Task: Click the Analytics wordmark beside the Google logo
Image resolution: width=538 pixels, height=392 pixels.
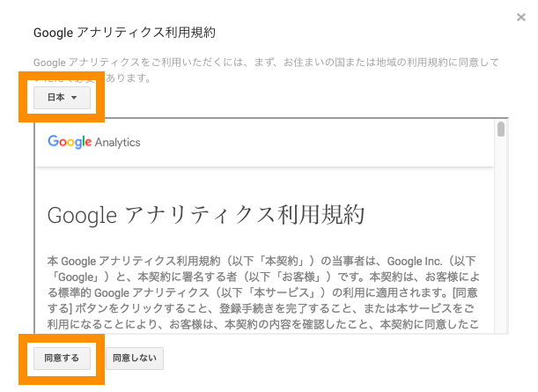Action: (x=117, y=143)
